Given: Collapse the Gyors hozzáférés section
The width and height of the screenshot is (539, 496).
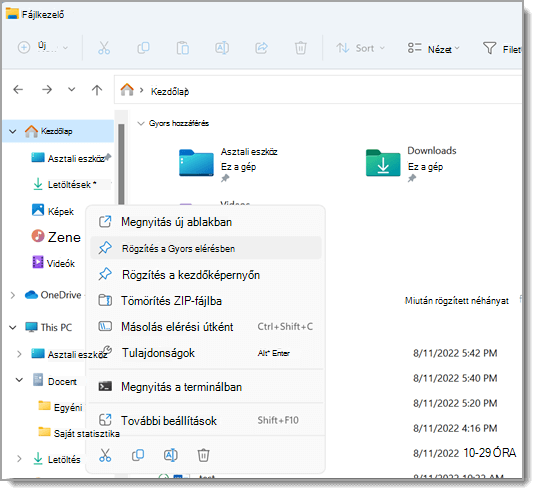Looking at the screenshot, I should pos(140,123).
